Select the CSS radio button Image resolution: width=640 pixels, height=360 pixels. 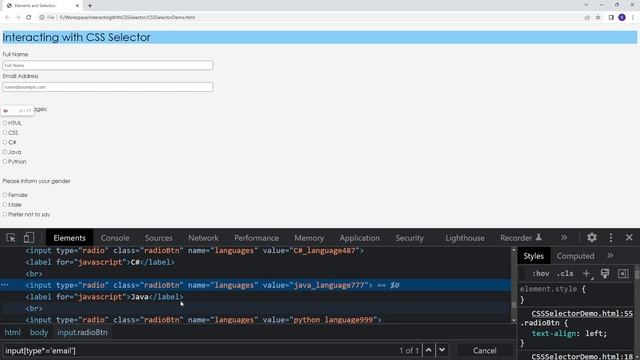[5, 133]
